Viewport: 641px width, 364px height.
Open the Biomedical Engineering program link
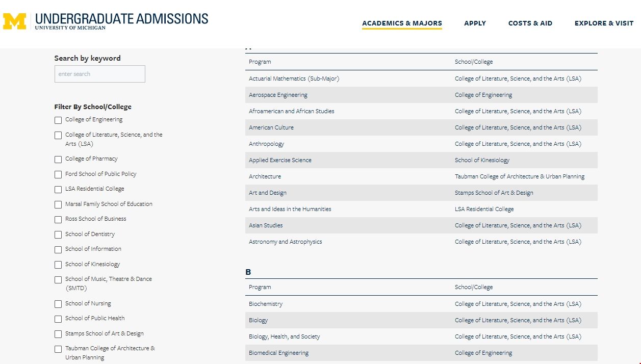[x=278, y=353]
